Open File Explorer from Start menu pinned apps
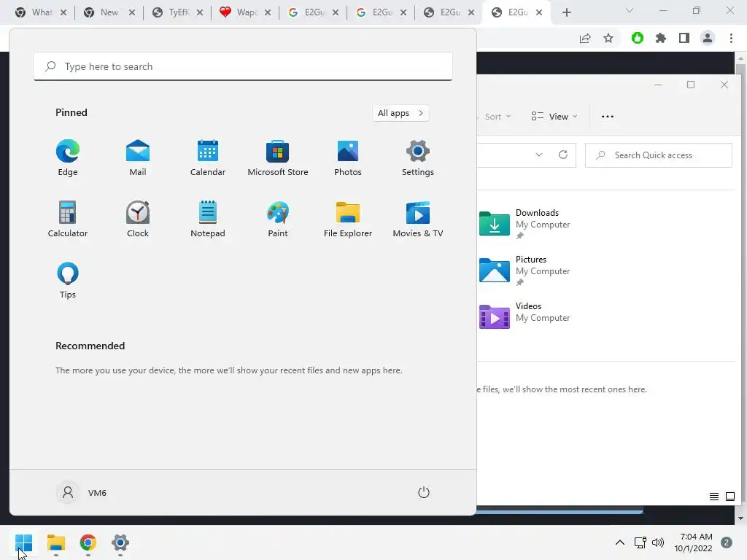 (348, 219)
